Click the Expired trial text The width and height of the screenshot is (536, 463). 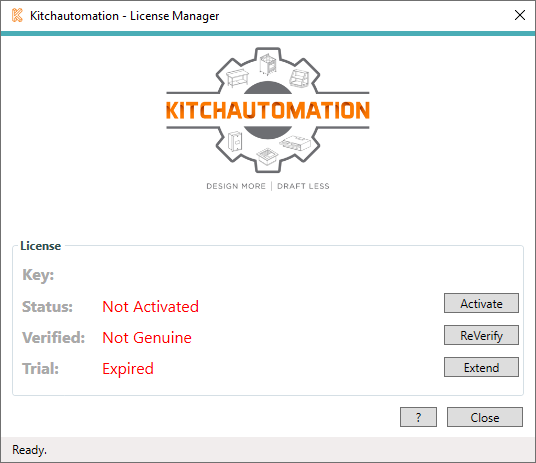tap(128, 369)
